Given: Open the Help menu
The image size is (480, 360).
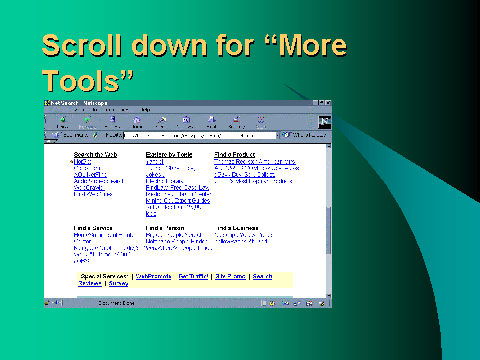Looking at the screenshot, I should (146, 109).
